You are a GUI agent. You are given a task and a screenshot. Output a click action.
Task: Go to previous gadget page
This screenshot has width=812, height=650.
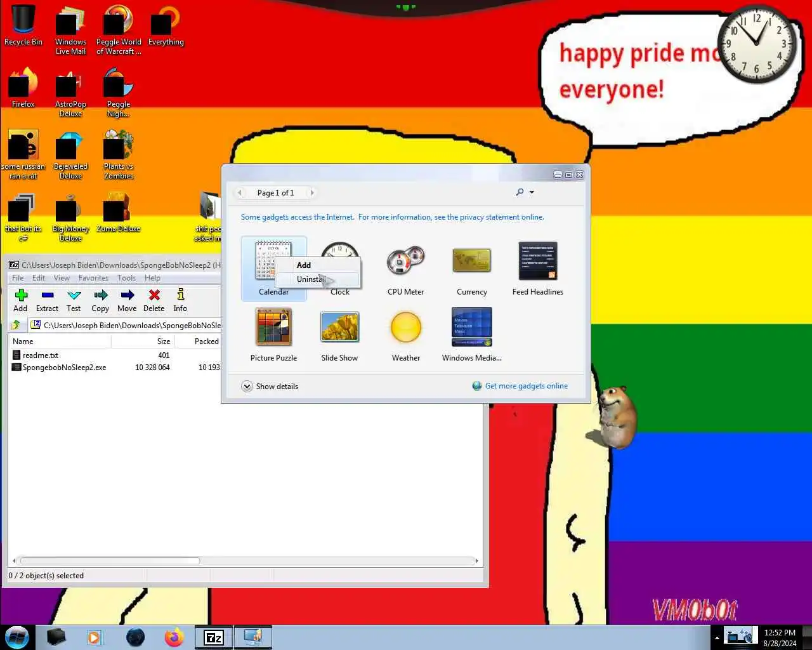tap(240, 192)
